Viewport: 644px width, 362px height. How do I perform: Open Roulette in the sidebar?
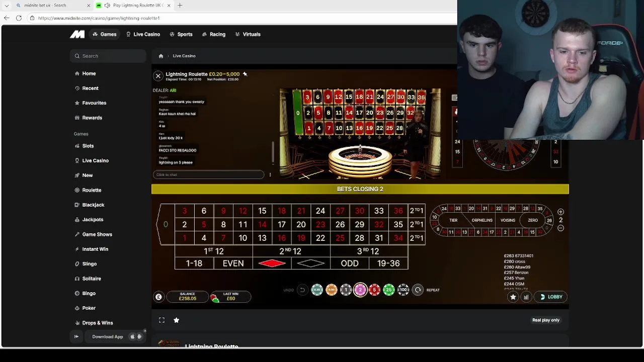click(88, 190)
